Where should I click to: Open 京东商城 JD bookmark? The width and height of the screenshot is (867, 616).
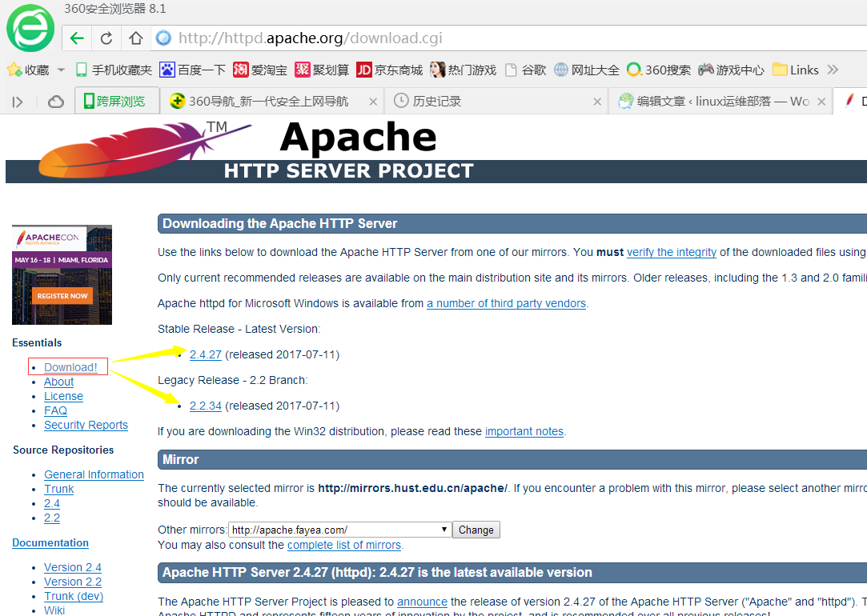[x=390, y=70]
